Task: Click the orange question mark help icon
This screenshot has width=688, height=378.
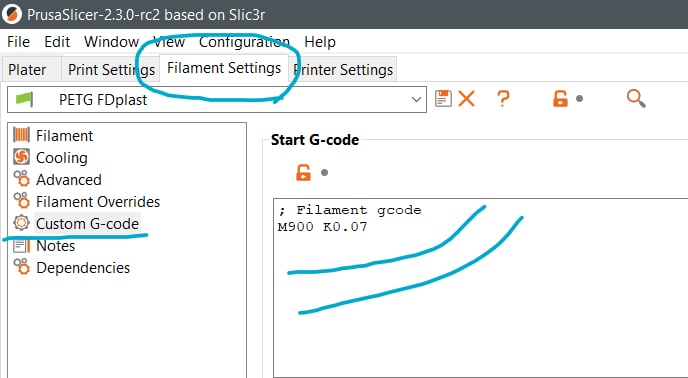Action: click(x=503, y=98)
